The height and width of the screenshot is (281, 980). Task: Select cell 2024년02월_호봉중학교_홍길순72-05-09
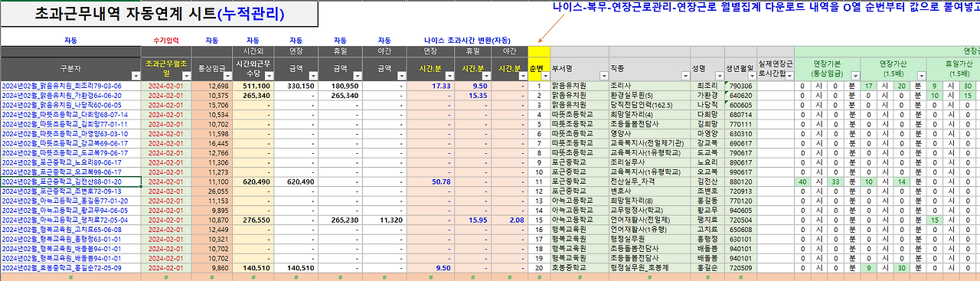coord(71,268)
